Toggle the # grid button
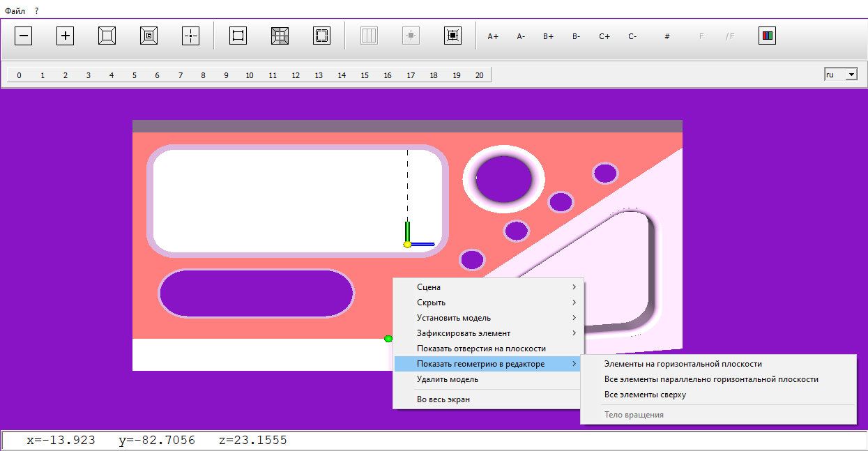The width and height of the screenshot is (868, 451). point(667,36)
